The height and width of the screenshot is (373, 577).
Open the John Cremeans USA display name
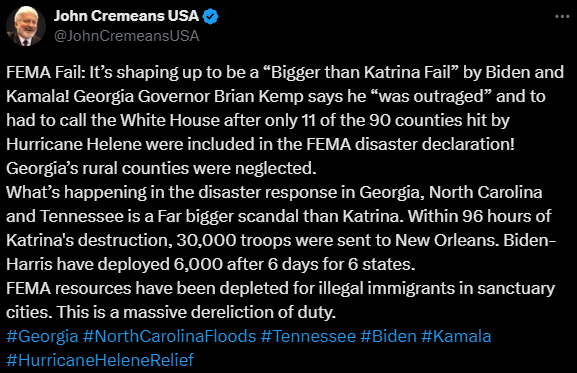pyautogui.click(x=127, y=16)
